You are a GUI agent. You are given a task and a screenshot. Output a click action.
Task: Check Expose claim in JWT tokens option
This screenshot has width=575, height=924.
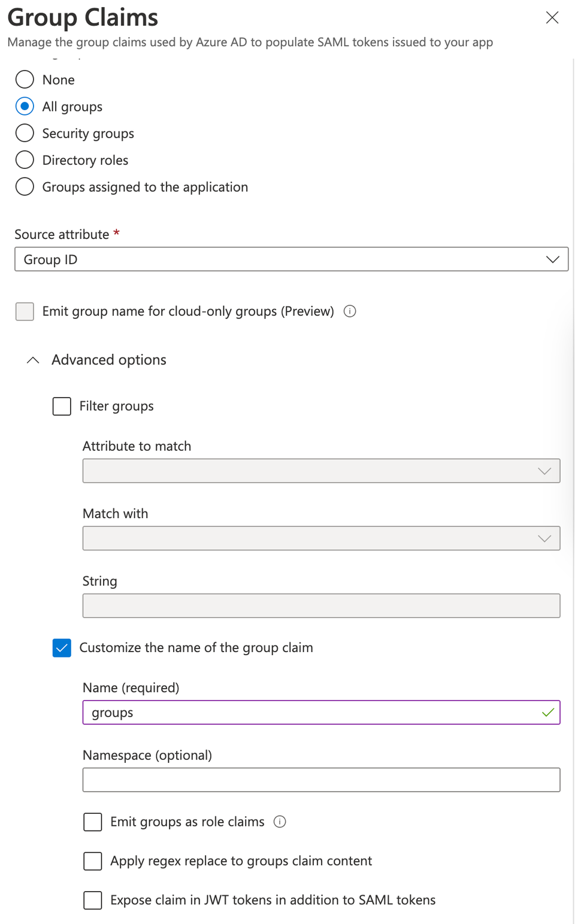click(x=93, y=900)
